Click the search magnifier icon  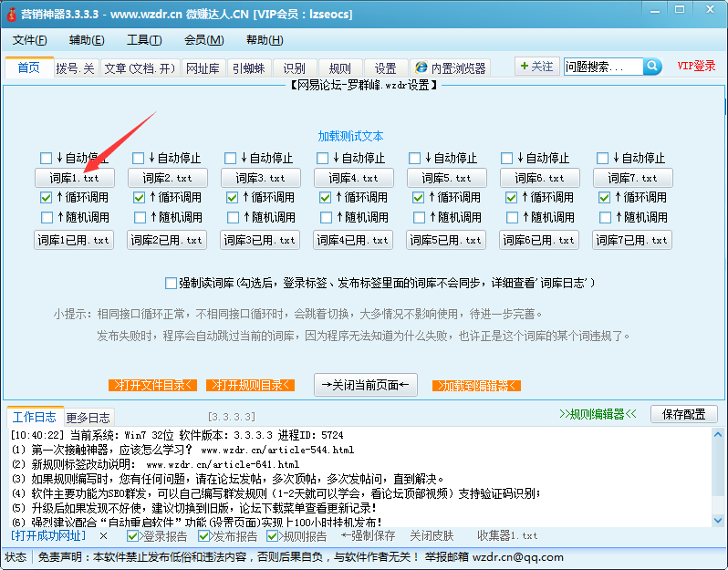(652, 67)
